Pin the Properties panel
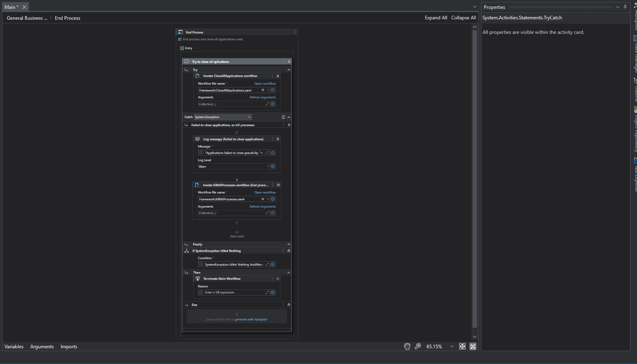Image resolution: width=637 pixels, height=364 pixels. (625, 7)
